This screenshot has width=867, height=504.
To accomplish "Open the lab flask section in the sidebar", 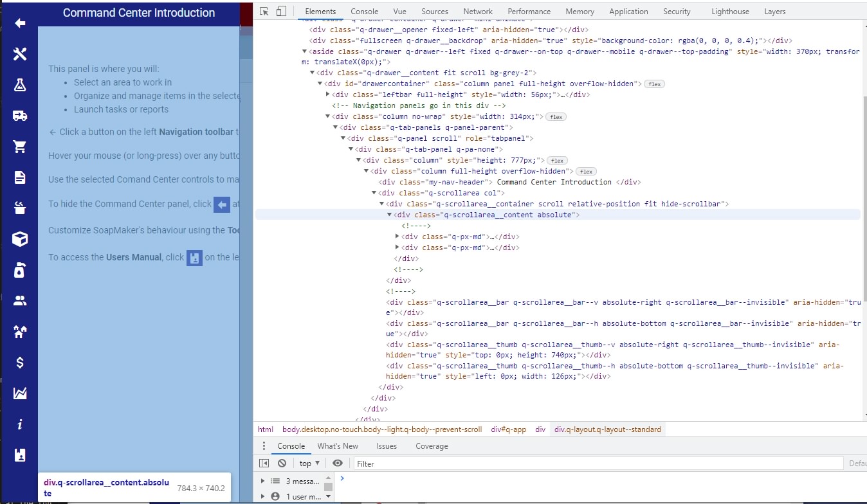I will 20,84.
